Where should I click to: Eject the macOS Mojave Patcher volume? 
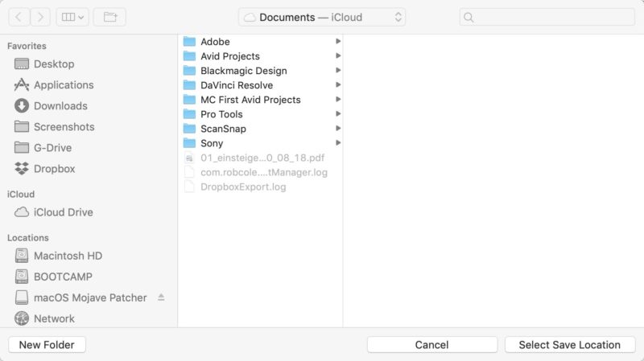pos(161,297)
